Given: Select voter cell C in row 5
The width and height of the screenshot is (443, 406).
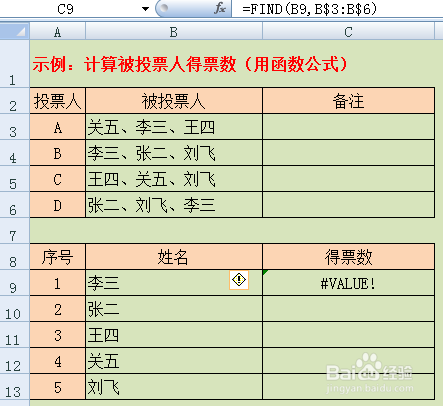Looking at the screenshot, I should [x=58, y=179].
